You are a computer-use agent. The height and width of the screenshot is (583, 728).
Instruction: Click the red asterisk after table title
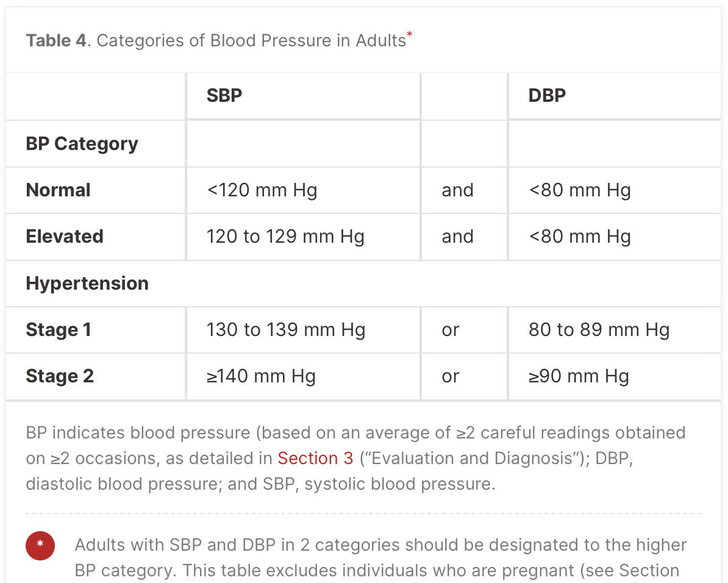(x=410, y=34)
